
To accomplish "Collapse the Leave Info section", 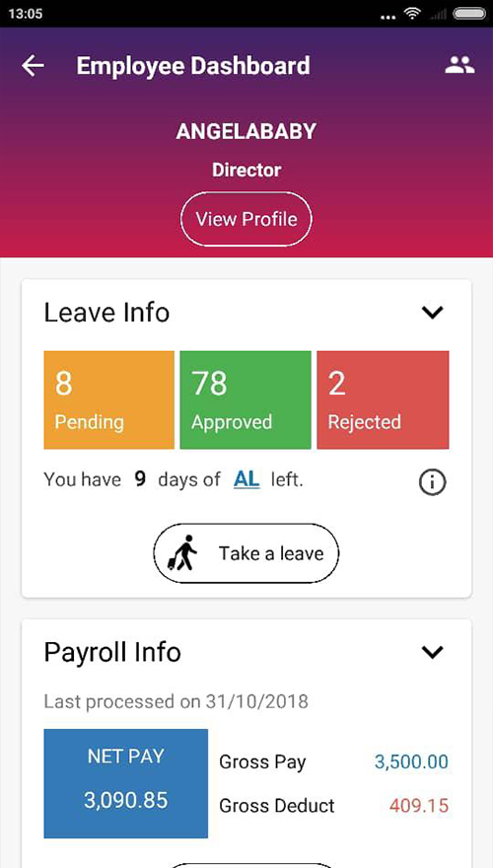I will point(432,313).
